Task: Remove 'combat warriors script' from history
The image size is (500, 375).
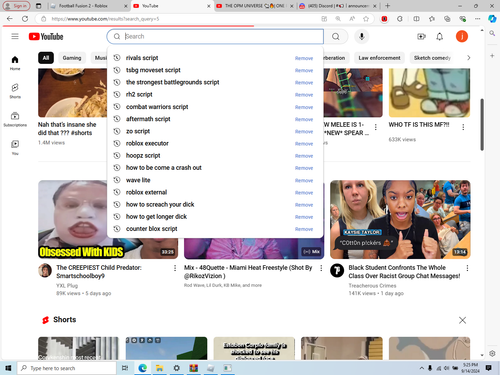Action: point(304,107)
